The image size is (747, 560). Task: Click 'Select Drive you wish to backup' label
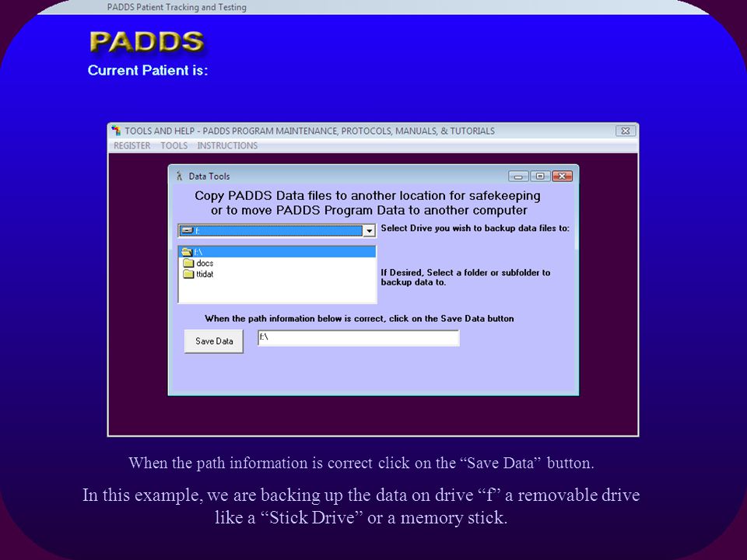[475, 228]
